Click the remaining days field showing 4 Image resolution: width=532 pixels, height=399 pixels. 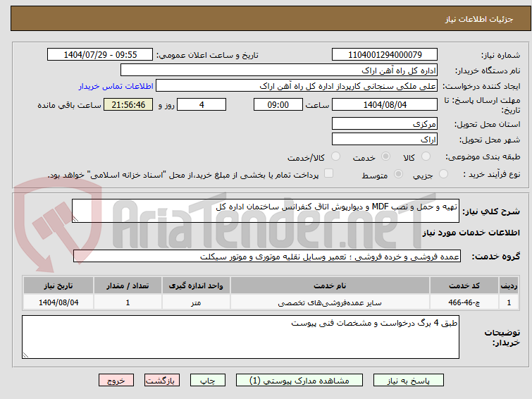pos(202,104)
